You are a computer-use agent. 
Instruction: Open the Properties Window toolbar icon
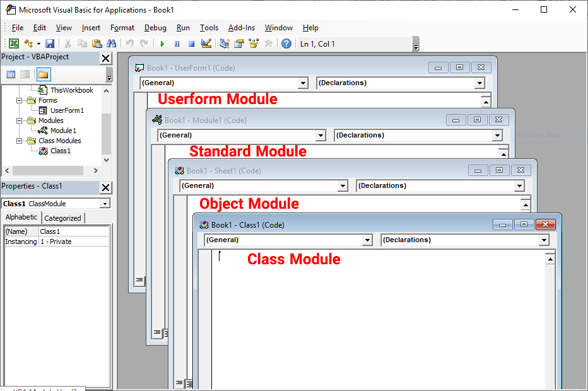click(239, 44)
